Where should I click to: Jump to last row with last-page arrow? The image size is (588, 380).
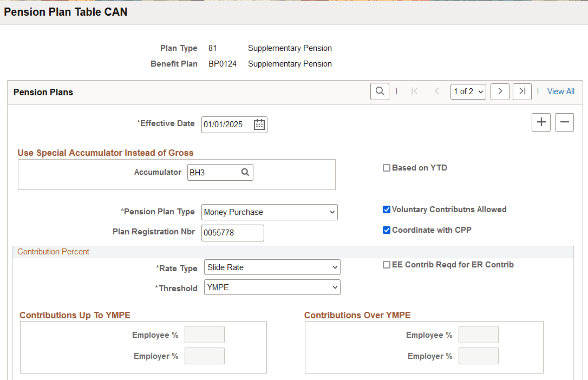(522, 91)
